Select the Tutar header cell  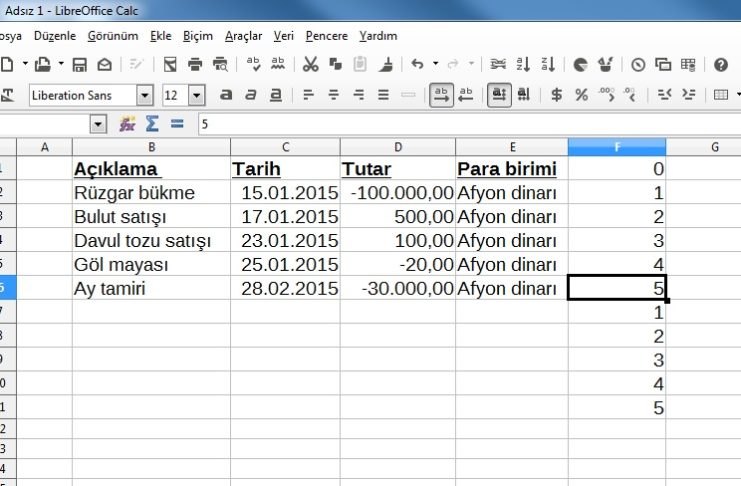(397, 169)
